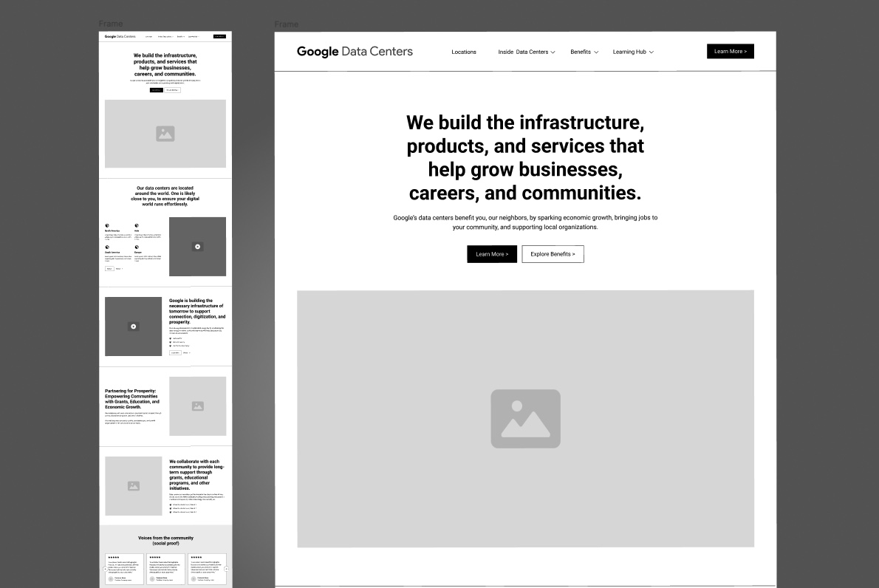Select the 'Frame' label above the small frame

click(111, 24)
